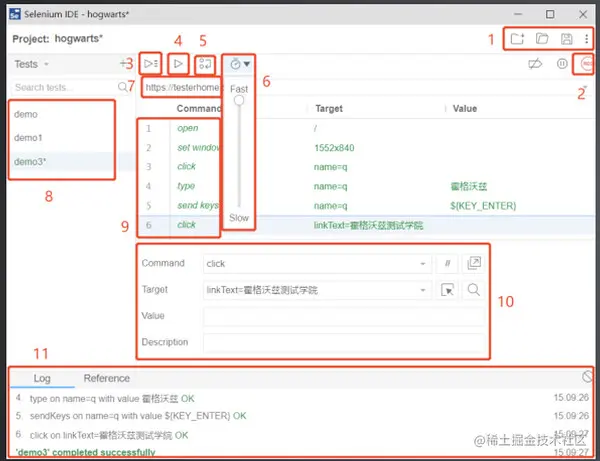Toggle comment-out command (//) button
Viewport: 600px width, 461px height.
point(447,263)
